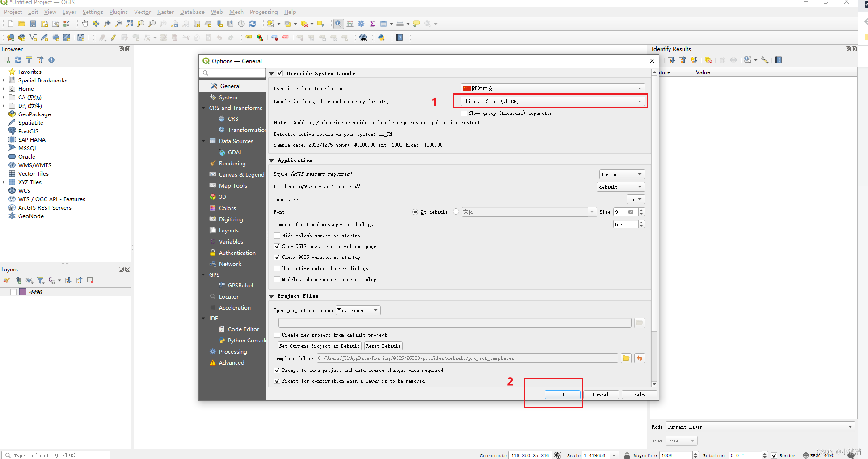Open Layer Styling panel brush icon

[6, 281]
